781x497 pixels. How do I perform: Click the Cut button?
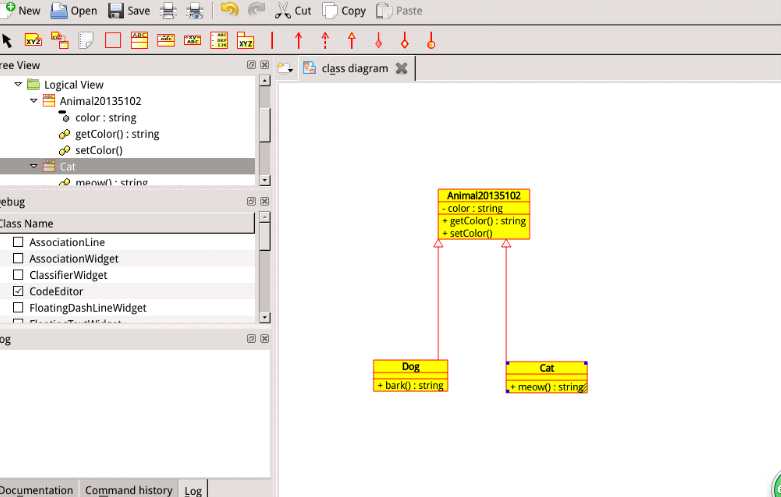coord(293,10)
